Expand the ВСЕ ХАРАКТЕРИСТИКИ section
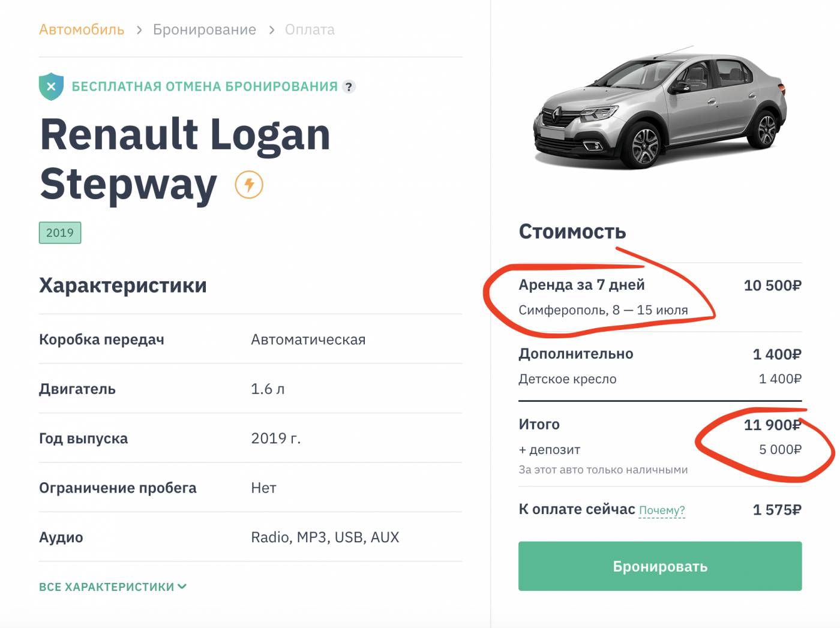The width and height of the screenshot is (840, 628). (x=107, y=586)
